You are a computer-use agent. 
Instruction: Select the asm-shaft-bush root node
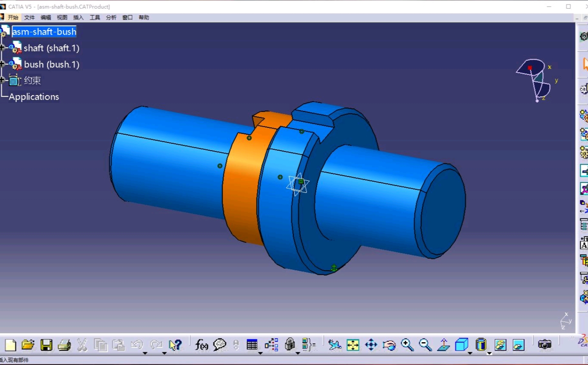click(x=44, y=32)
